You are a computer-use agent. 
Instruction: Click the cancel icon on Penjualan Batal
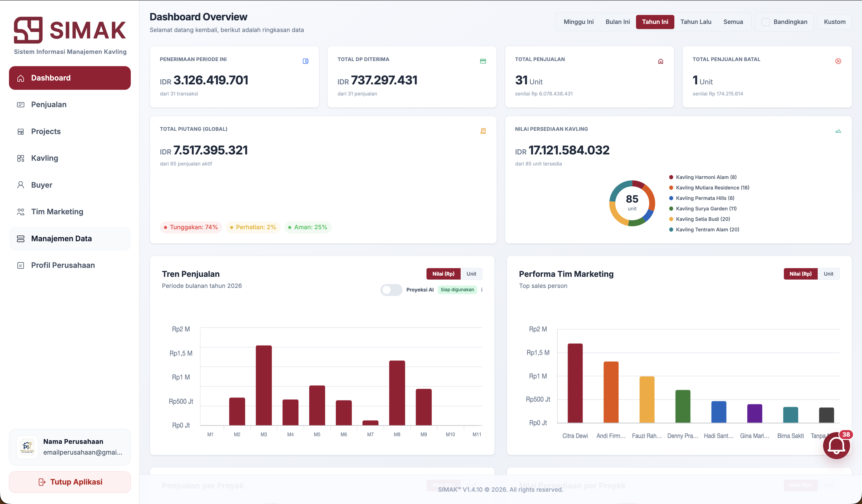[x=838, y=61]
